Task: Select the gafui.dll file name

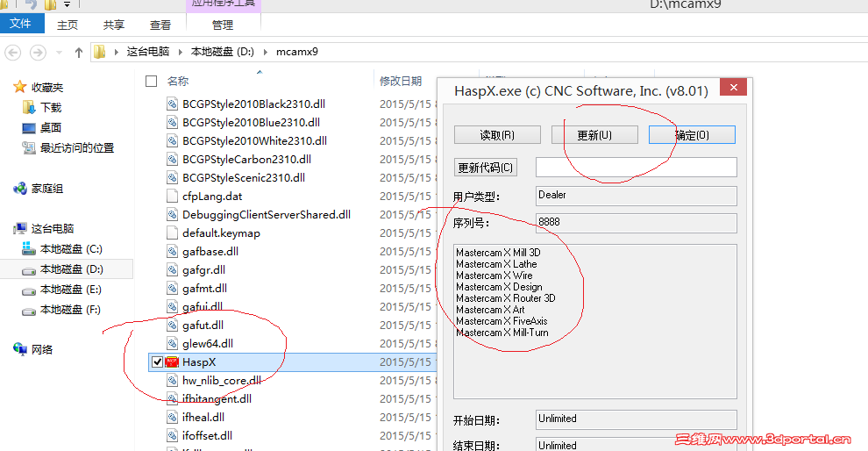Action: [x=203, y=306]
